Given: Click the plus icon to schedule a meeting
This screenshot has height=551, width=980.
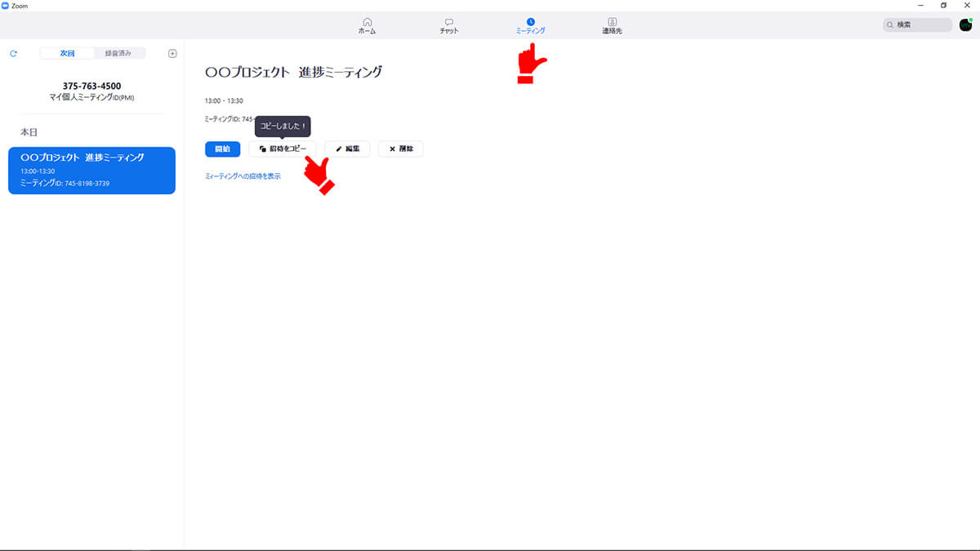Looking at the screenshot, I should click(172, 54).
